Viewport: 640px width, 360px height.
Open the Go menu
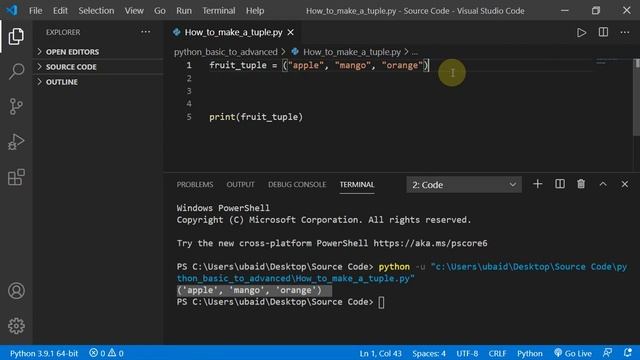(160, 11)
